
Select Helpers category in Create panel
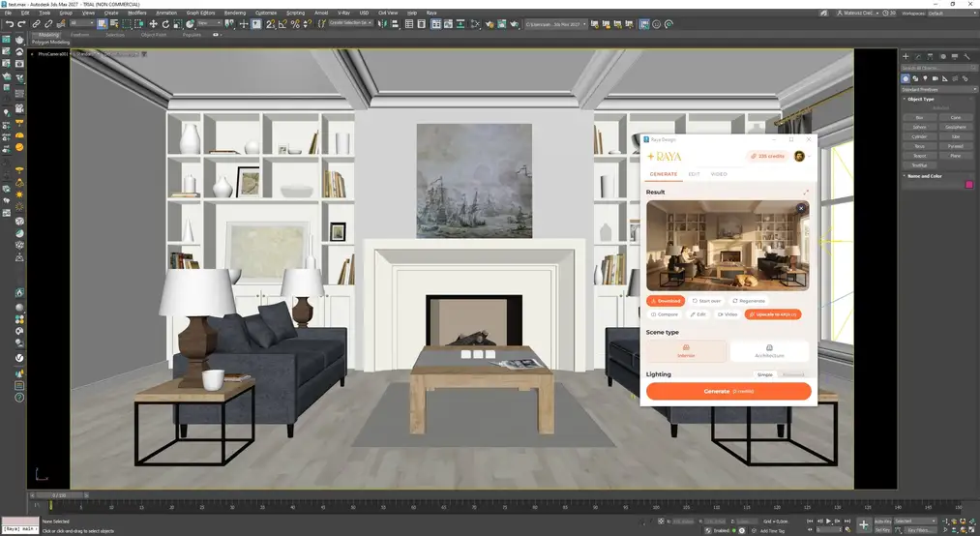point(945,78)
